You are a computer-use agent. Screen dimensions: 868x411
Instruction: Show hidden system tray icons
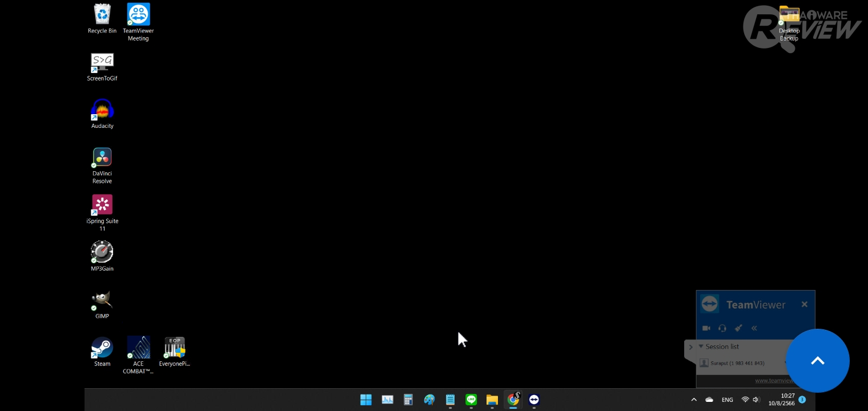click(694, 400)
